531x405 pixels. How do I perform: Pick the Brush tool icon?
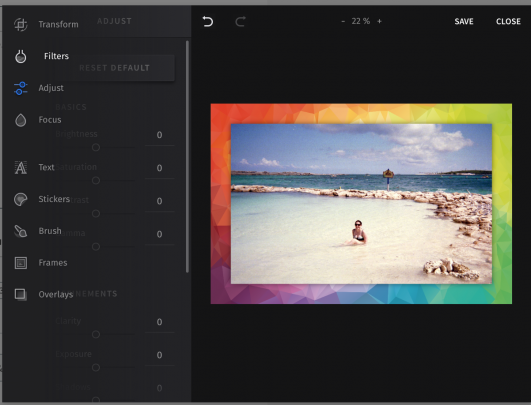pos(21,231)
